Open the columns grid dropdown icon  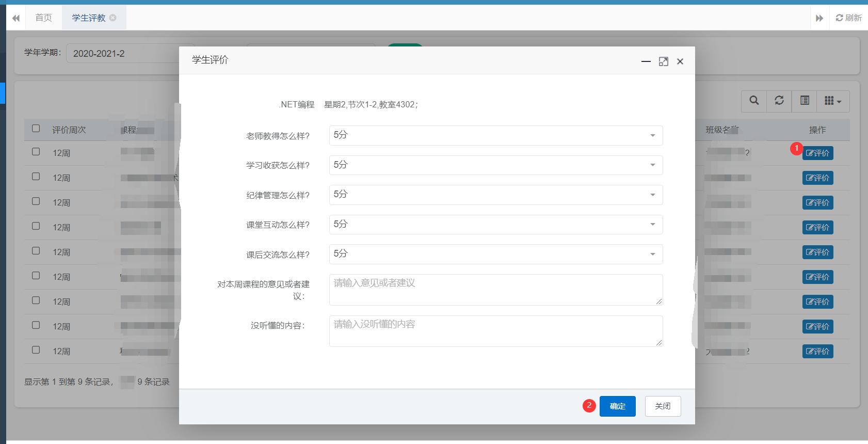pos(833,101)
